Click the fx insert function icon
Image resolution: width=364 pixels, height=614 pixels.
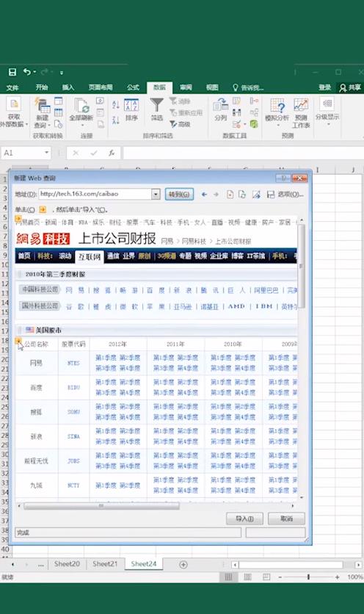click(x=112, y=153)
